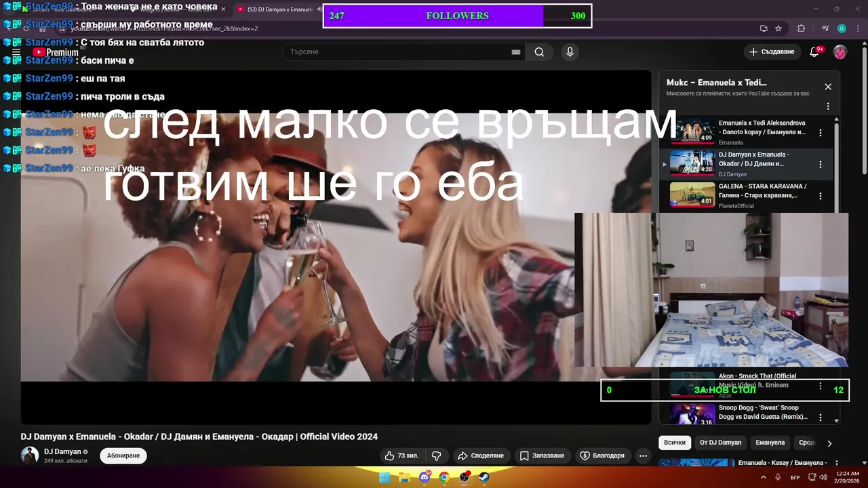Open the YouTube hamburger guide menu
The width and height of the screenshot is (868, 488).
click(16, 52)
